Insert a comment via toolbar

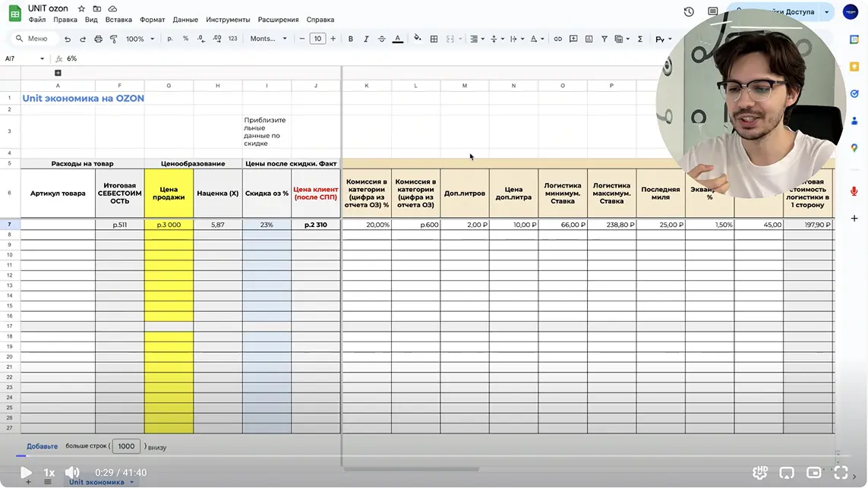tap(573, 39)
